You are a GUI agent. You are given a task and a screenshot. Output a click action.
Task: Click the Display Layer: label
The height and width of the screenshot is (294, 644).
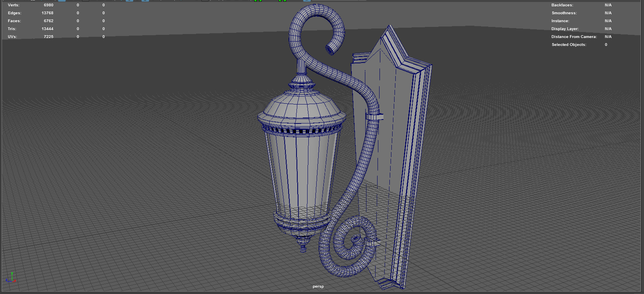click(565, 29)
